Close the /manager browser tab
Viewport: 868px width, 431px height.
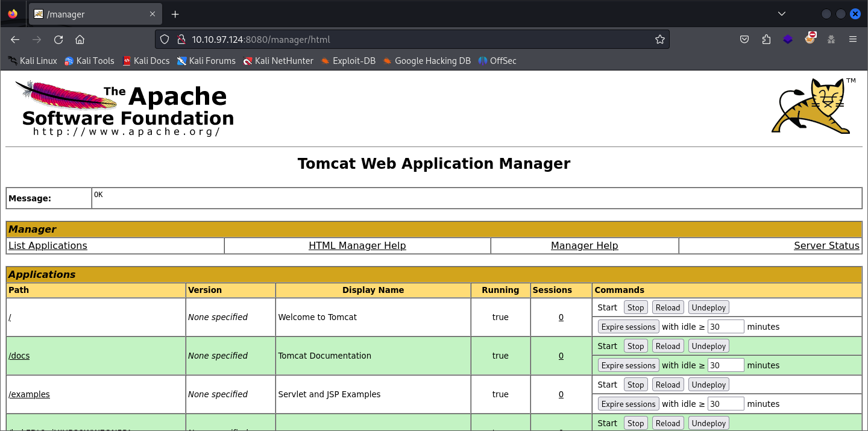click(x=153, y=14)
